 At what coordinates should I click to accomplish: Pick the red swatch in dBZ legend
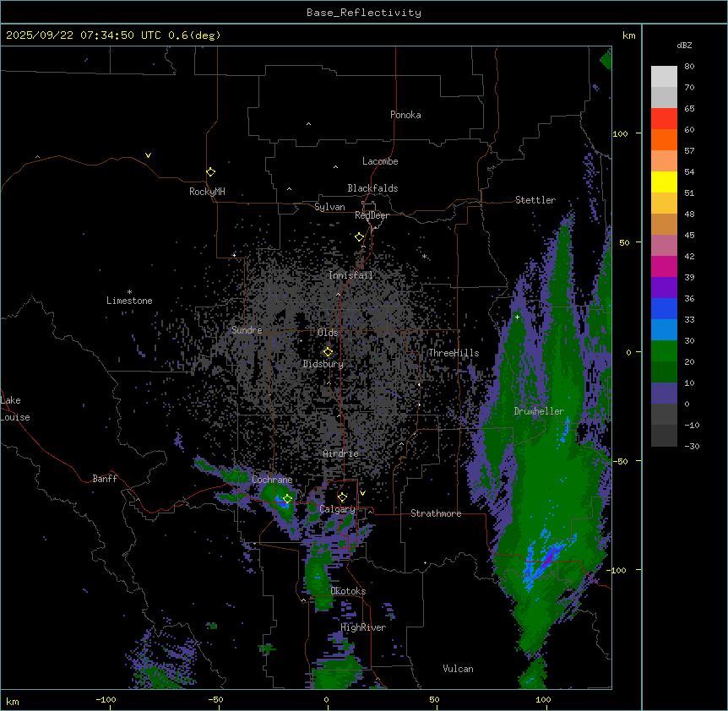[664, 118]
